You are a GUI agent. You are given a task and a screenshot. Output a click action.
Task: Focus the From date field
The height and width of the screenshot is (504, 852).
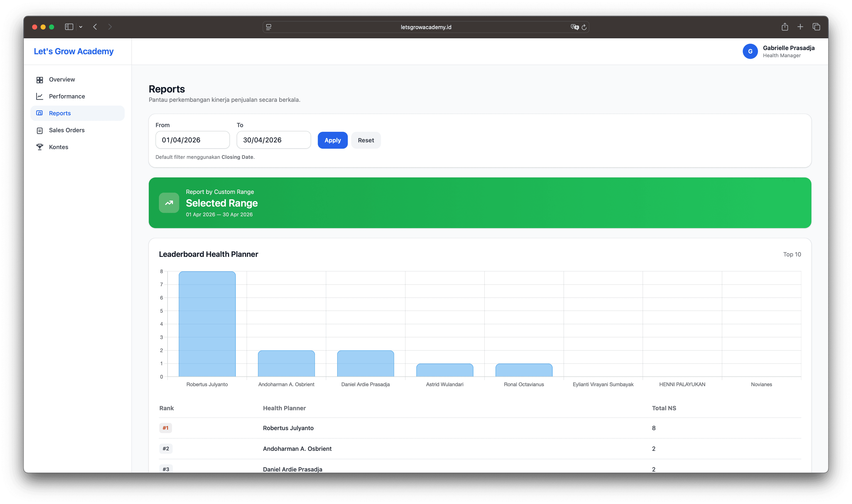tap(193, 140)
